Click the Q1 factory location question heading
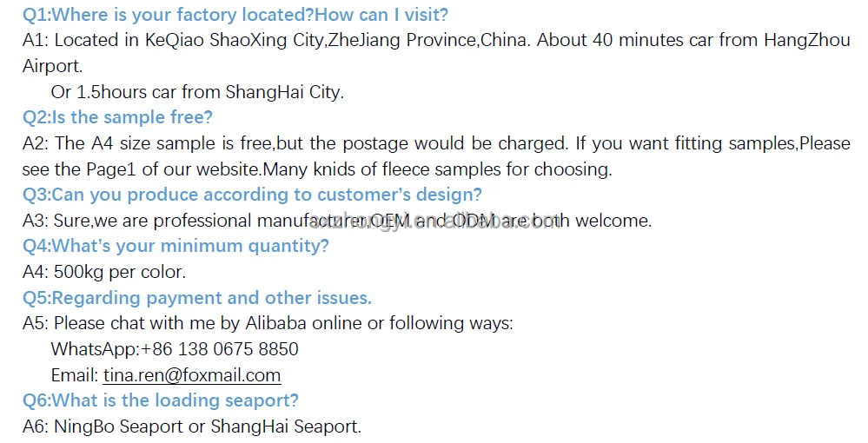Viewport: 868px width, 443px height. click(235, 15)
